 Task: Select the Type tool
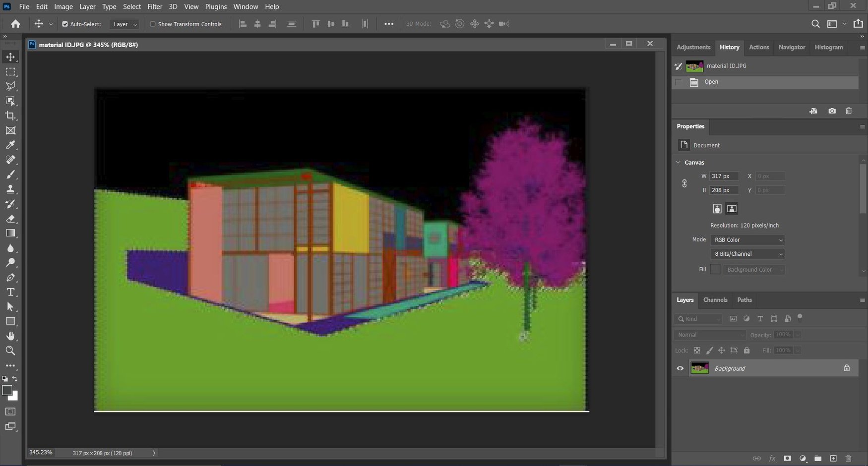[11, 292]
